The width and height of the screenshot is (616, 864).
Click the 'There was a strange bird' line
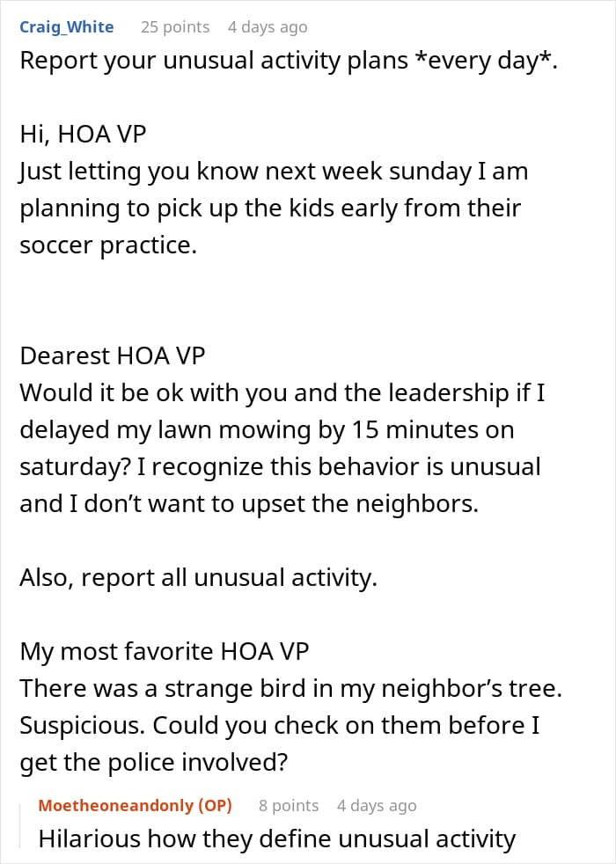click(x=291, y=689)
